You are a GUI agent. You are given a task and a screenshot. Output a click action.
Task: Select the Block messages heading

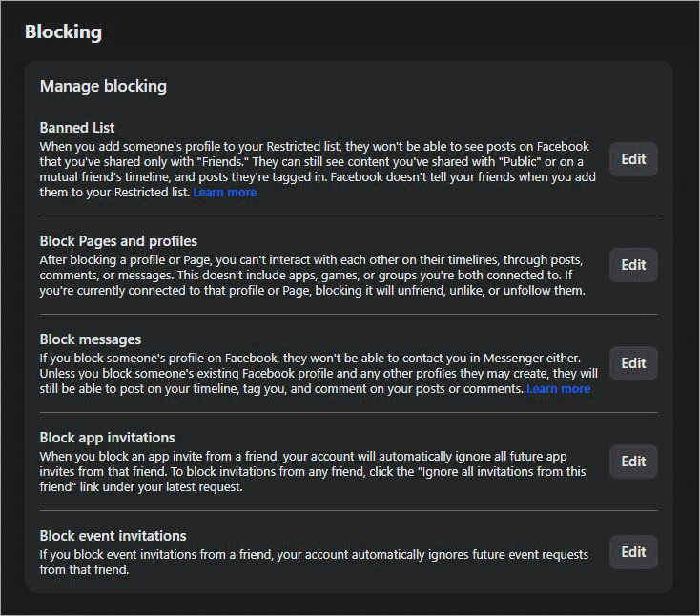[x=90, y=339]
